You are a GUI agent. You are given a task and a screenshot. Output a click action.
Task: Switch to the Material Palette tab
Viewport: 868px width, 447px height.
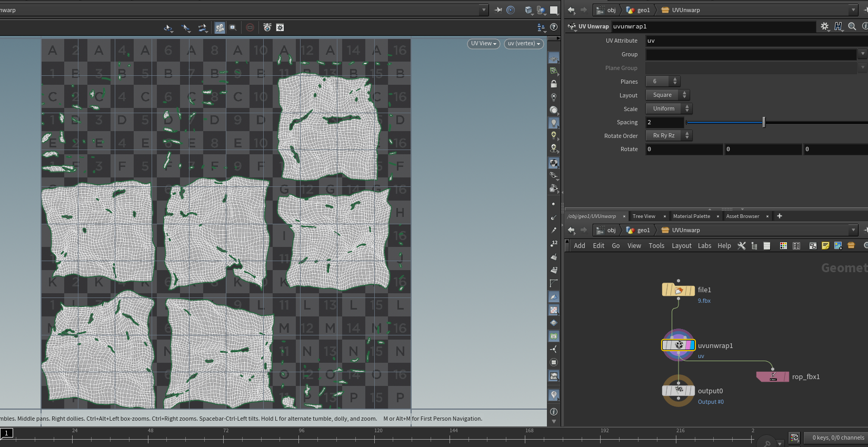[691, 216]
